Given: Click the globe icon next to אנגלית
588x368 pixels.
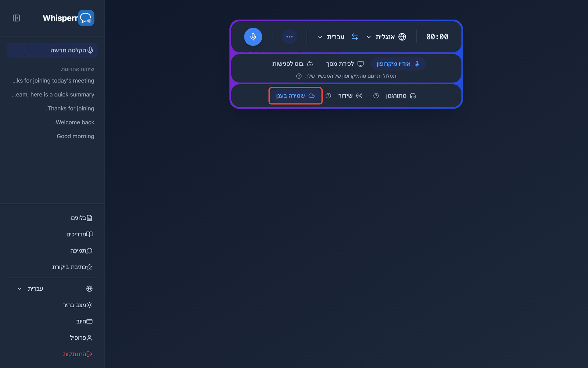Looking at the screenshot, I should click(x=402, y=37).
